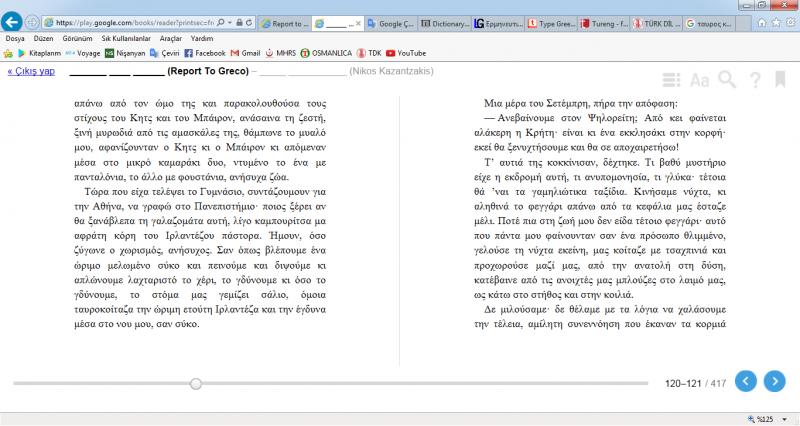Image resolution: width=800 pixels, height=426 pixels.
Task: Go to next page with right arrow
Action: [774, 381]
